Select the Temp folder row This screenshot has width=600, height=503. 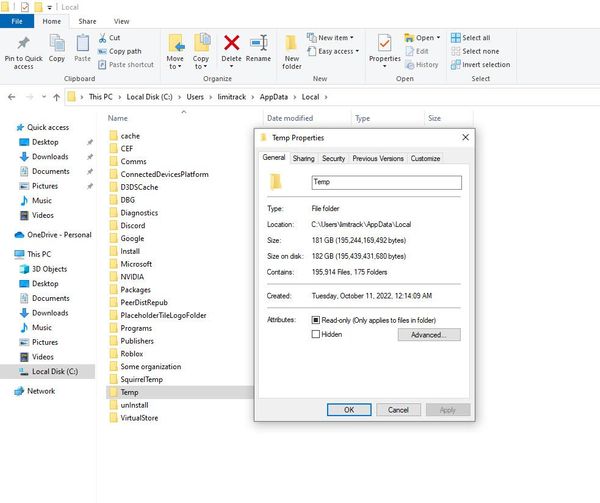(x=180, y=392)
